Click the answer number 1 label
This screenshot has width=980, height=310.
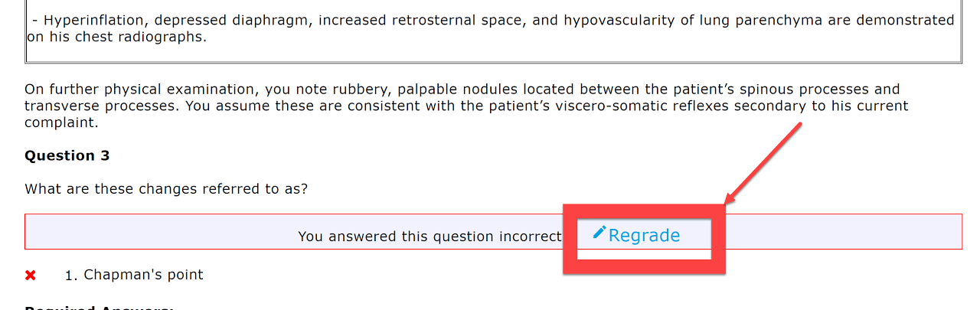click(x=72, y=276)
